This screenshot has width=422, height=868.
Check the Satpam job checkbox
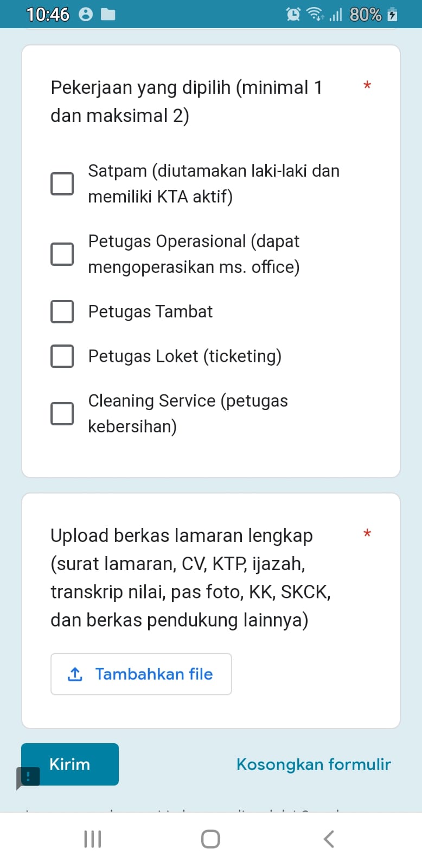62,183
